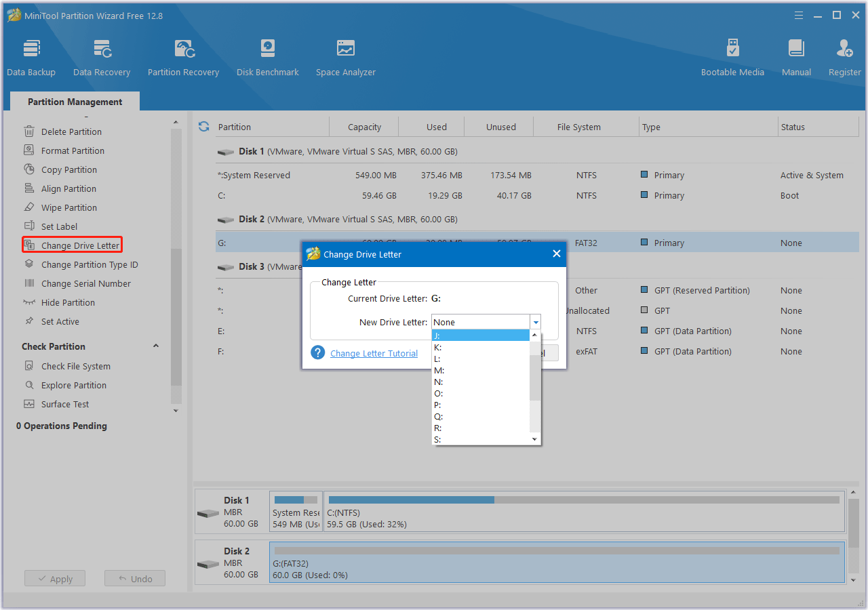Open the New Drive Letter dropdown arrow
Viewport: 868px width, 610px height.
tap(535, 322)
